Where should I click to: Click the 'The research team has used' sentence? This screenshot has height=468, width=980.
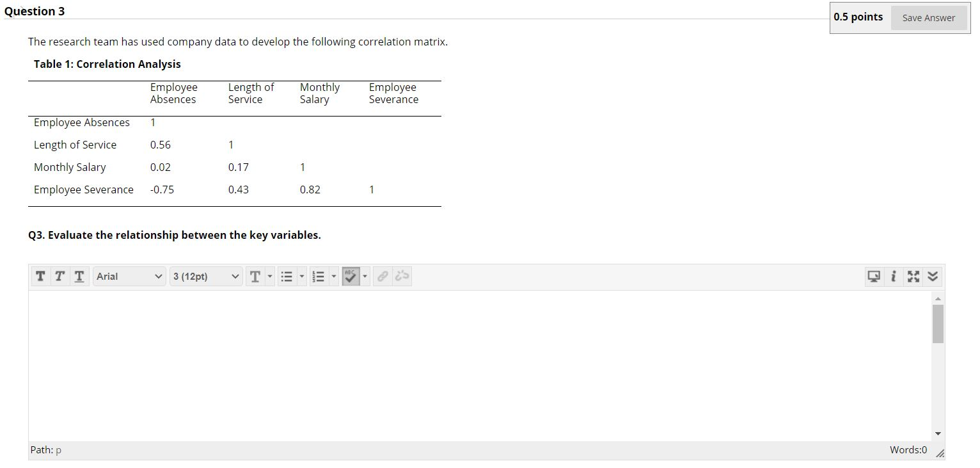tap(238, 42)
